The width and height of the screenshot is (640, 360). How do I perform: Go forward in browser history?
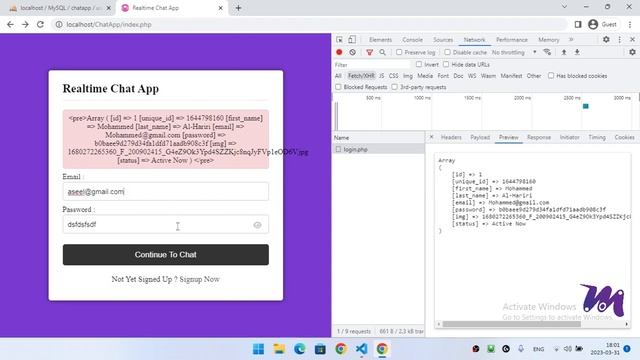[25, 24]
